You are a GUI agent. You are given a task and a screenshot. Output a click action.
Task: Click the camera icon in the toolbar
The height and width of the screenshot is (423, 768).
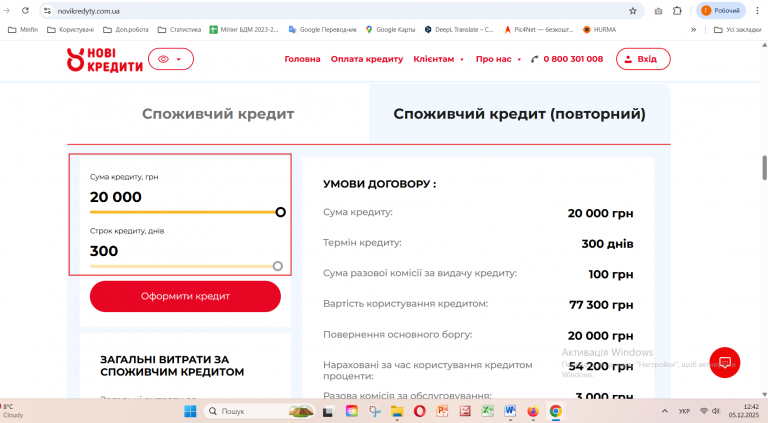[658, 11]
